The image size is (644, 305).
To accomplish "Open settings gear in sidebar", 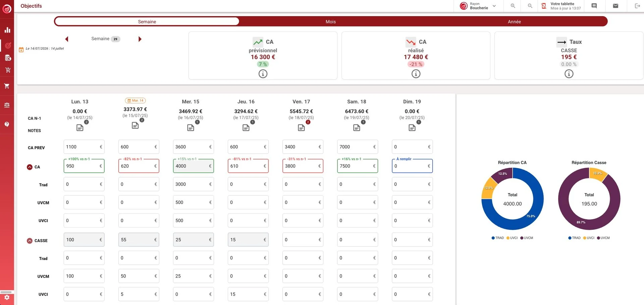I will tap(7, 297).
